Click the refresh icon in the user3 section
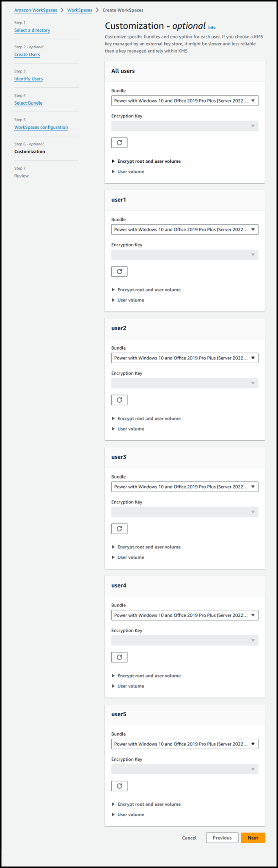Viewport: 278px width, 868px height. (119, 529)
